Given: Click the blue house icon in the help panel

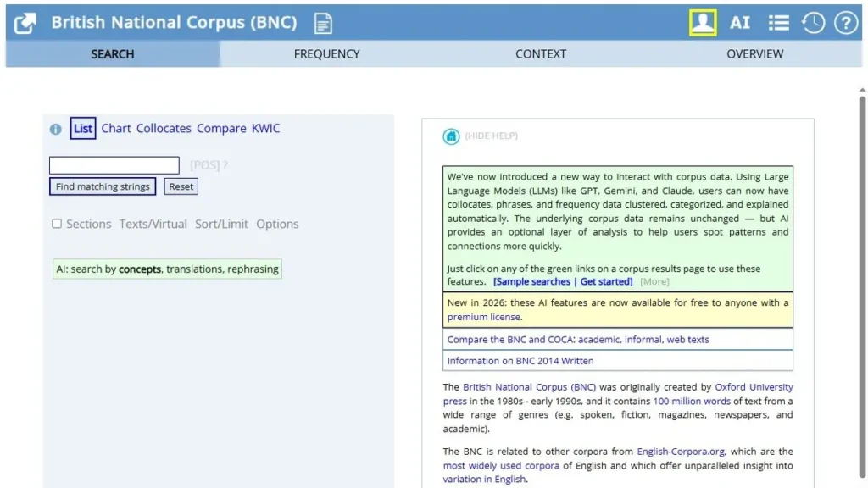Looking at the screenshot, I should [x=450, y=136].
